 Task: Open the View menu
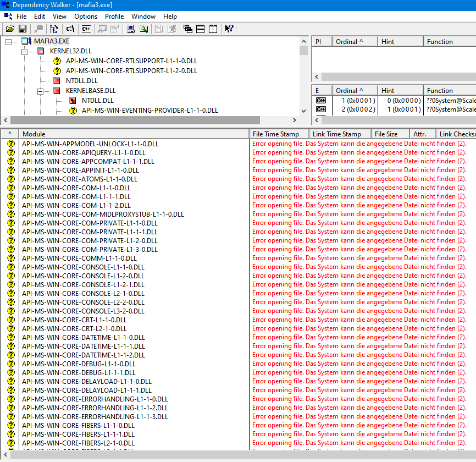click(59, 16)
